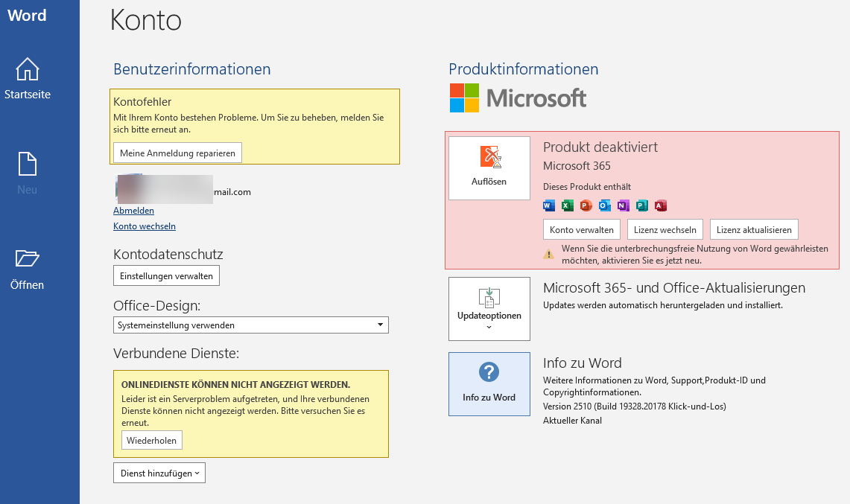Click the Kontofehler heading
Viewport: 850px width, 504px height.
click(142, 102)
